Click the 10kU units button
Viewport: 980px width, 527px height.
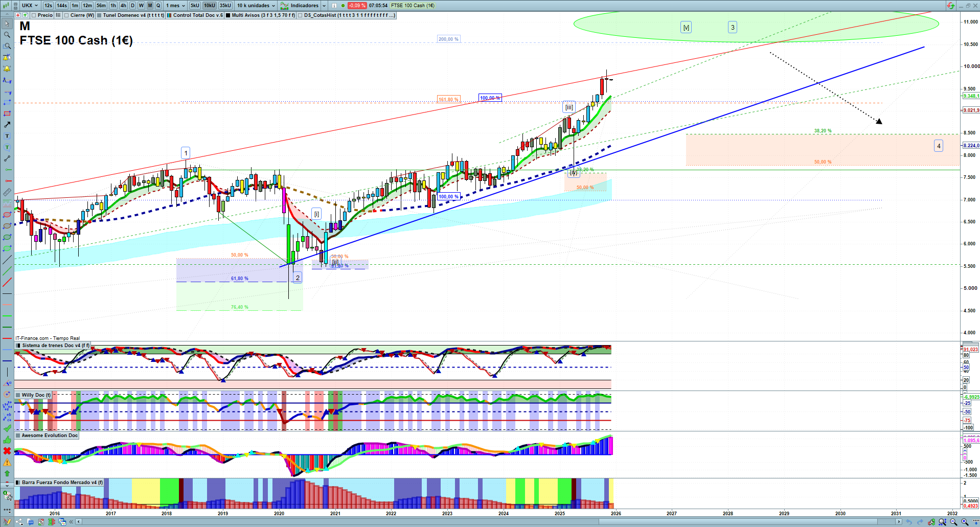point(209,6)
